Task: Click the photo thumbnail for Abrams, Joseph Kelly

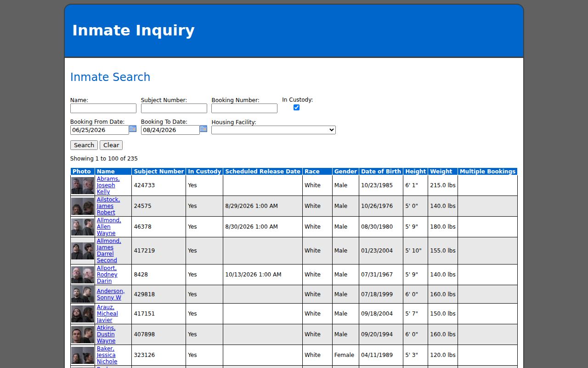Action: point(83,185)
